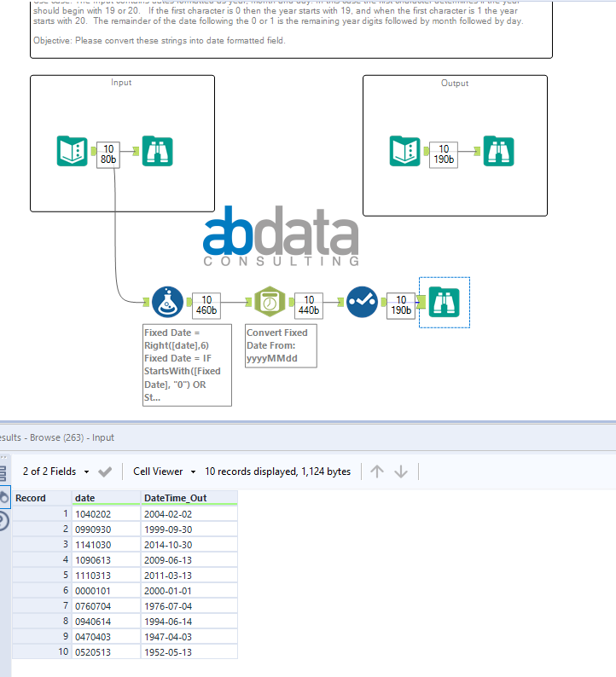Image resolution: width=616 pixels, height=677 pixels.
Task: Select the DateTime tool with clock icon
Action: (270, 302)
